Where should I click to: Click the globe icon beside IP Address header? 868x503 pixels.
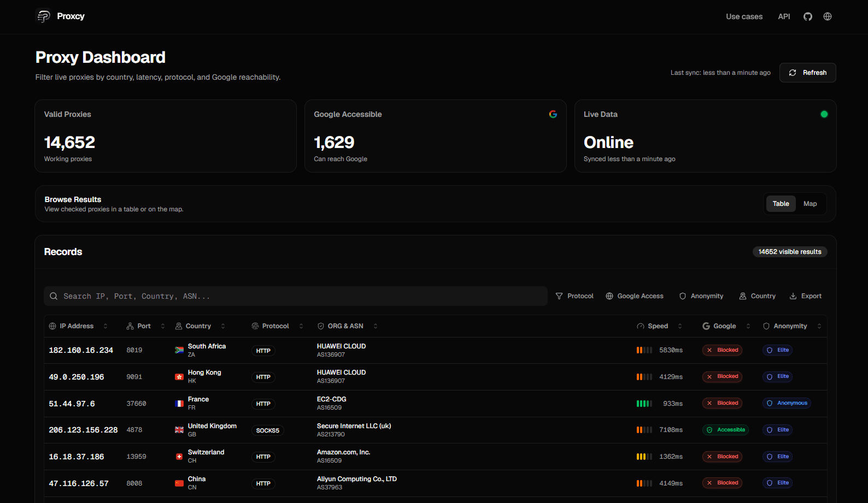[52, 326]
